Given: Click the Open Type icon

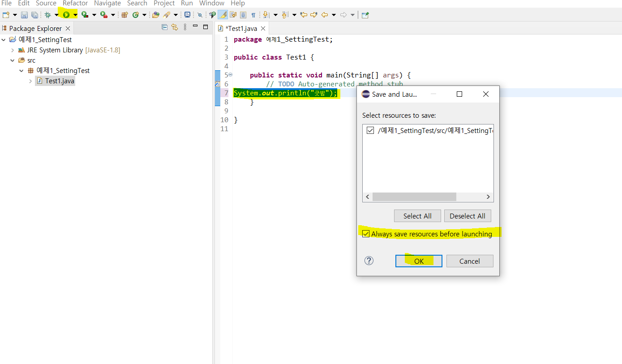Looking at the screenshot, I should point(155,15).
